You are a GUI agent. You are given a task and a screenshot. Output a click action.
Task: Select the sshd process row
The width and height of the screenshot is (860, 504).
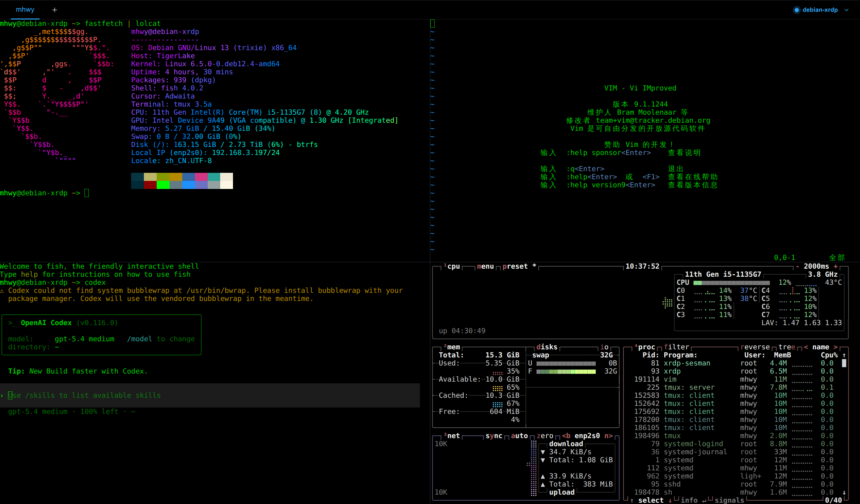tap(734, 484)
